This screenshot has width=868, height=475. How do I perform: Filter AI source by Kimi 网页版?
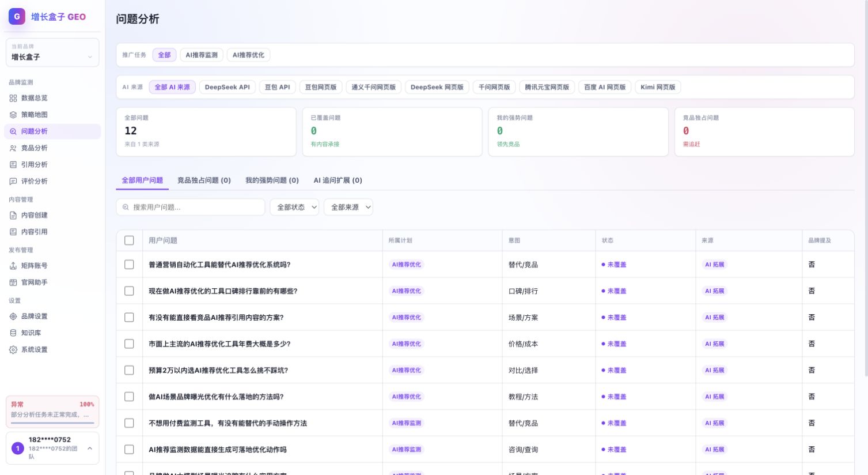tap(658, 87)
